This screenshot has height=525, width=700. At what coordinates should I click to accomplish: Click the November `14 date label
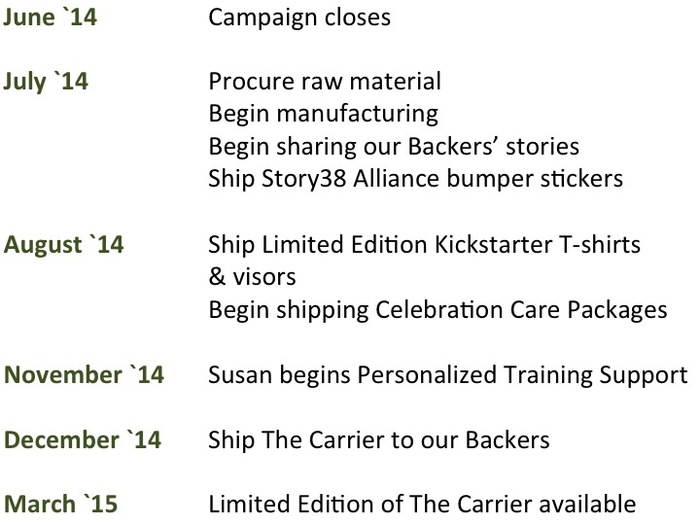pos(84,375)
